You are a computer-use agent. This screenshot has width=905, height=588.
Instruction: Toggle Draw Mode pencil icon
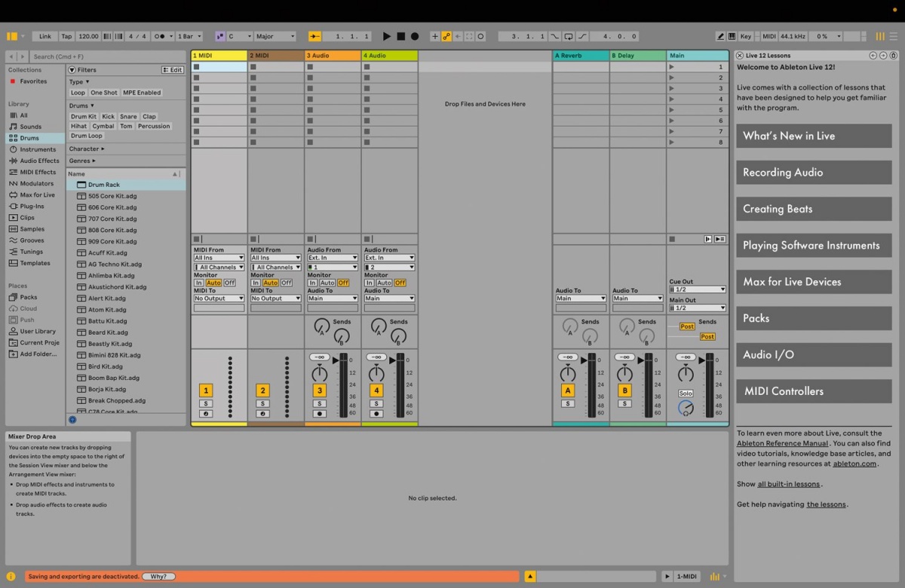pyautogui.click(x=721, y=36)
